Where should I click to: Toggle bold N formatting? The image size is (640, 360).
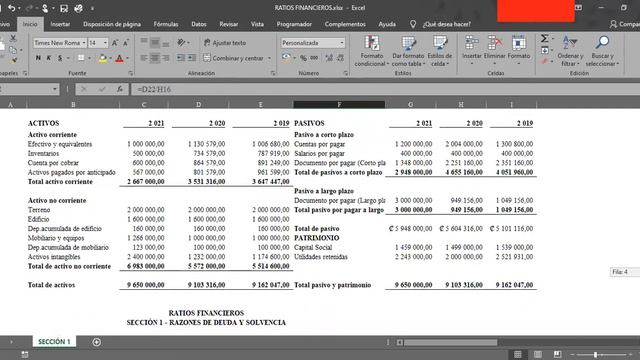click(x=38, y=58)
